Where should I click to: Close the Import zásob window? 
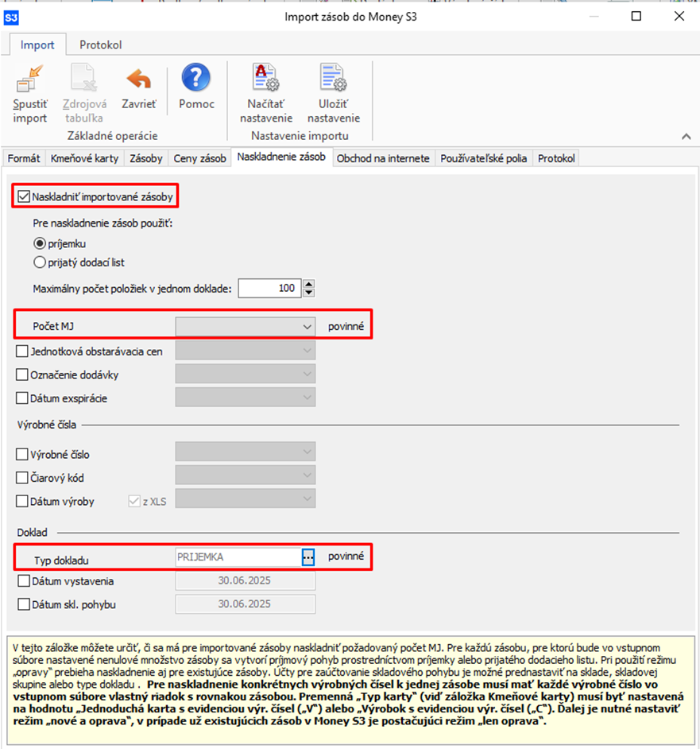click(x=679, y=16)
